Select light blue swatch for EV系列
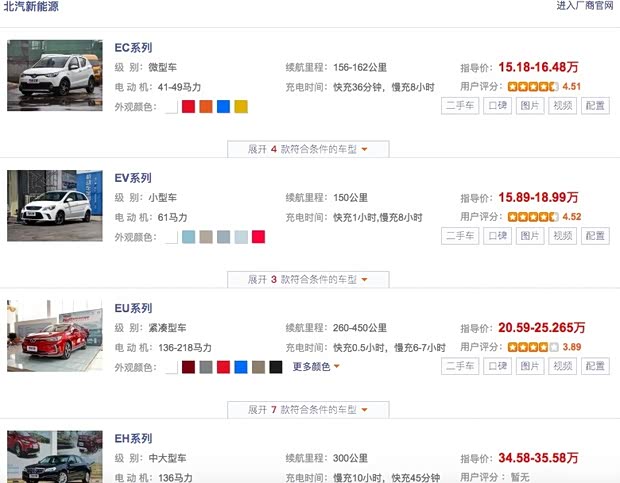This screenshot has height=483, width=620. (189, 237)
